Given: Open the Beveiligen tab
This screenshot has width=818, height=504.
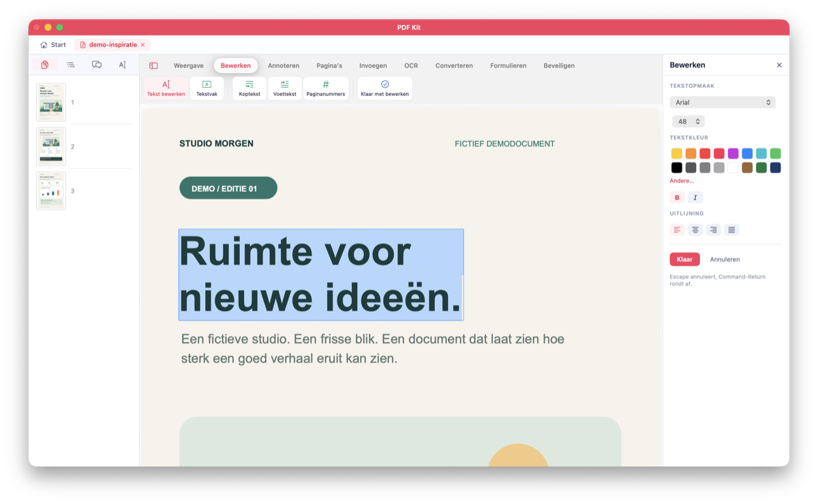Looking at the screenshot, I should 559,65.
